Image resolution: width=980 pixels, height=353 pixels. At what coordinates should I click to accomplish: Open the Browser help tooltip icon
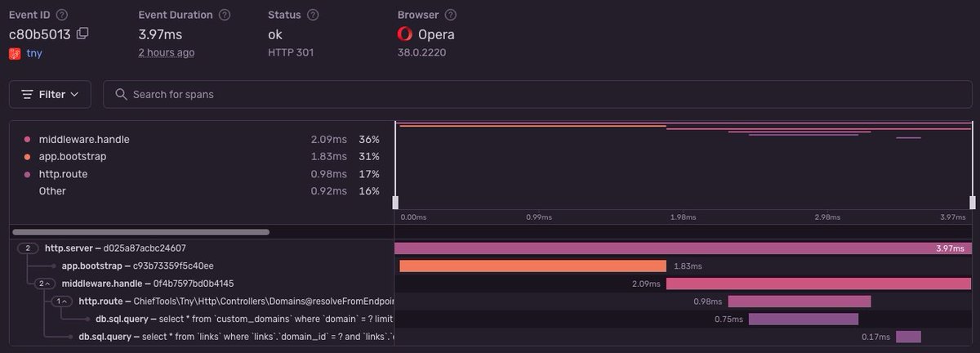coord(452,15)
